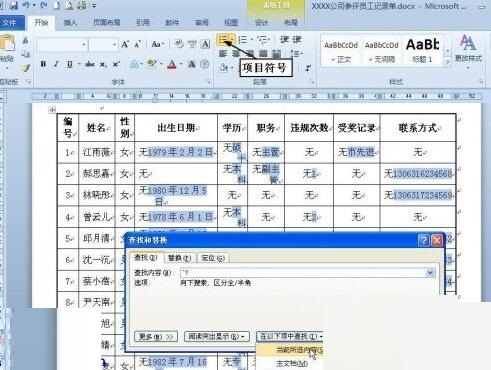Click the dialog help question mark
Image resolution: width=491 pixels, height=370 pixels.
click(423, 240)
